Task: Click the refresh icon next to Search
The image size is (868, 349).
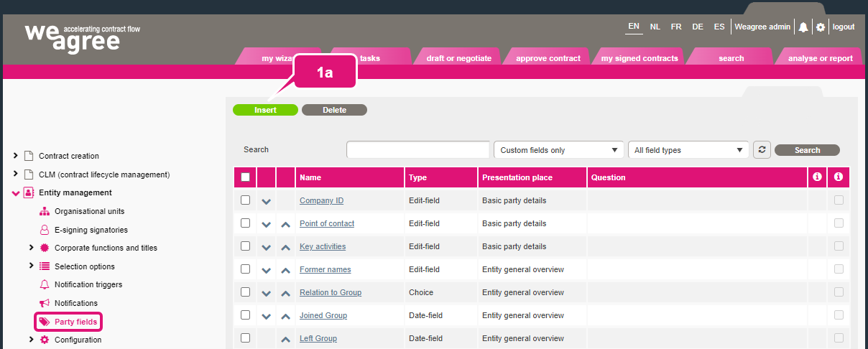Action: (x=762, y=150)
